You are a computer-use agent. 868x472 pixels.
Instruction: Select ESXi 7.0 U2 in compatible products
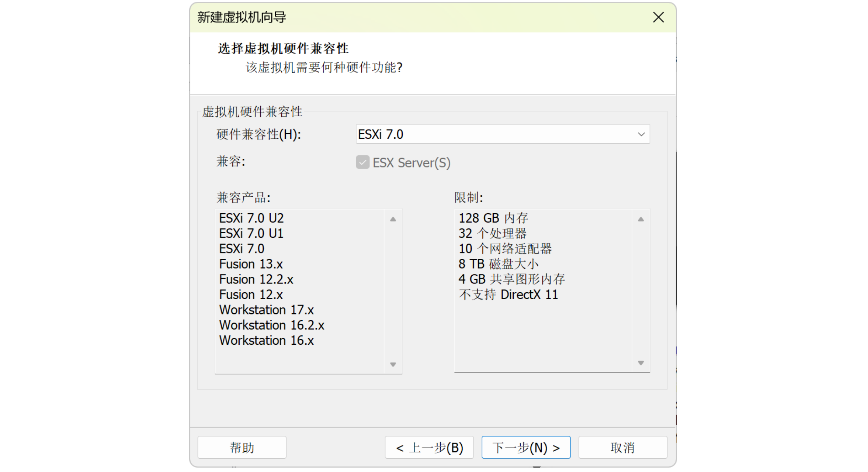[x=251, y=218]
